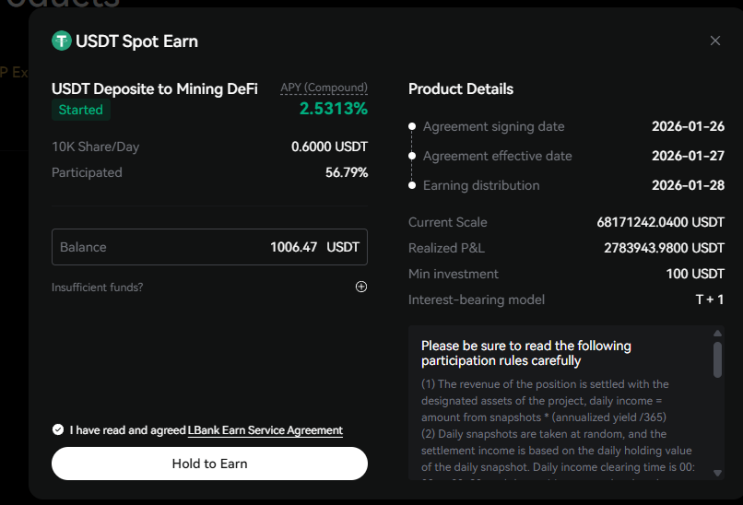Image resolution: width=743 pixels, height=505 pixels.
Task: Click the Realized P&L value 2783943.9800 USDT
Action: coord(664,248)
